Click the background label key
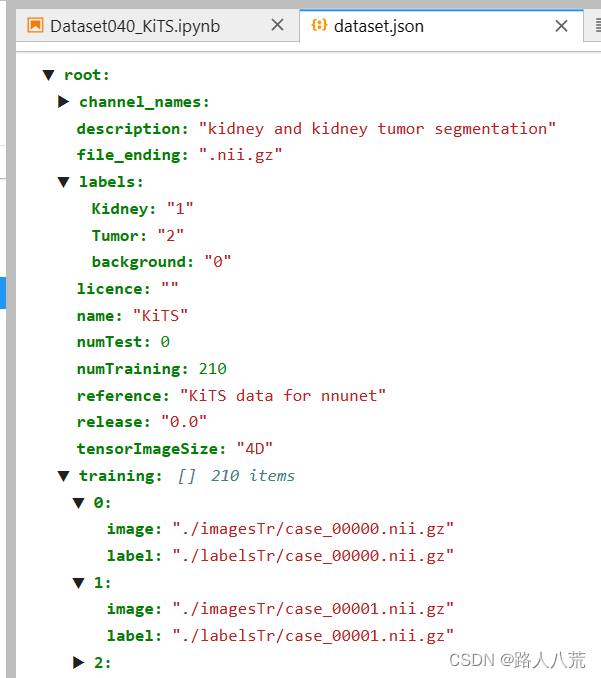601x678 pixels. click(142, 262)
